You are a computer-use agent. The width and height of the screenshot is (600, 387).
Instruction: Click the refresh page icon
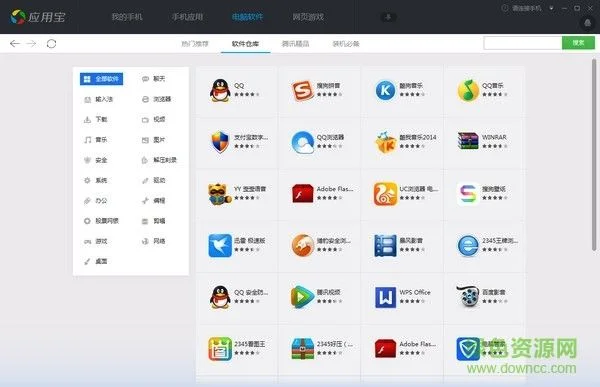51,44
